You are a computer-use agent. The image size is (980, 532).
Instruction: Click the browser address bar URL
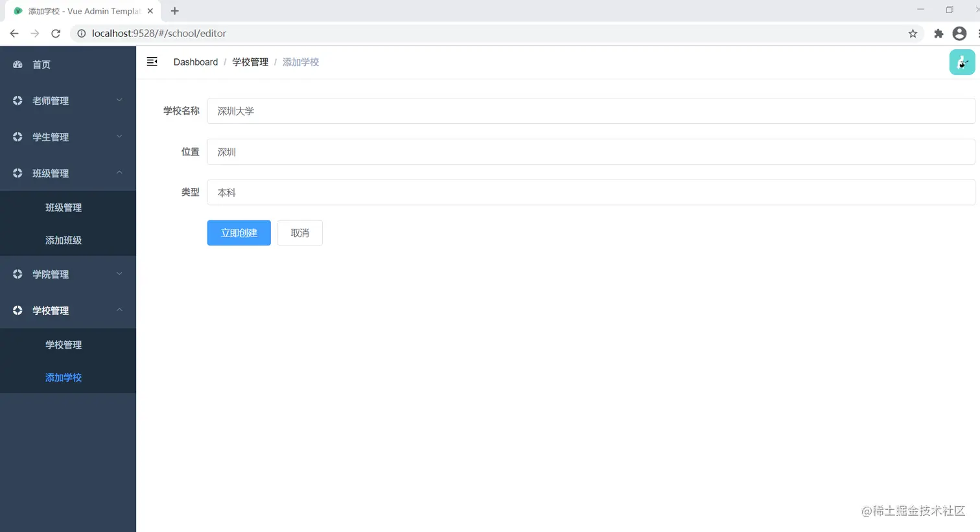pos(159,33)
